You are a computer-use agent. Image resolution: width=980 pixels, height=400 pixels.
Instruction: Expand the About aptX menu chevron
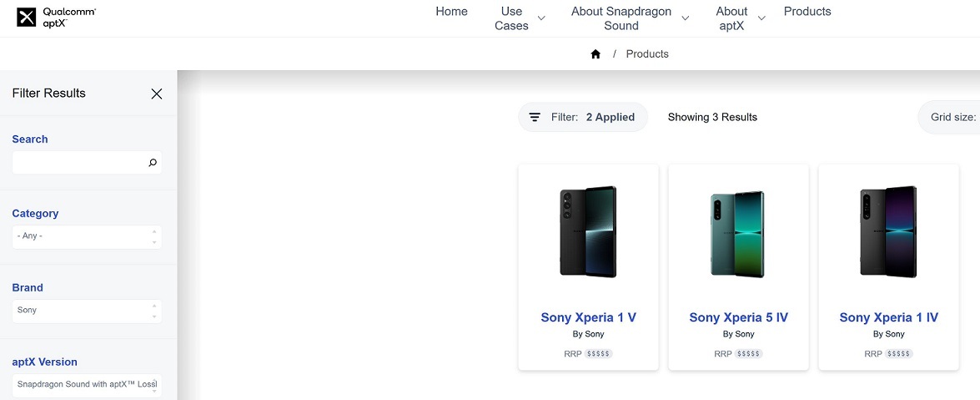[x=761, y=18]
